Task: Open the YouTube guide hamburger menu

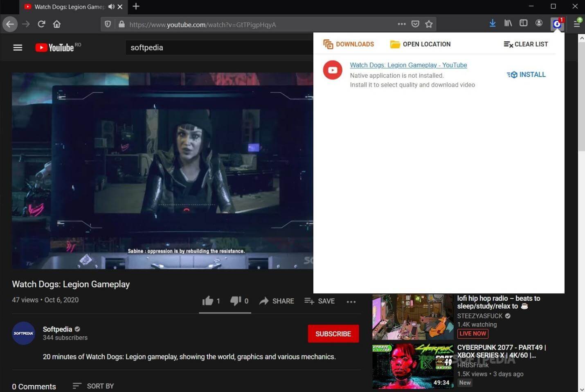Action: tap(18, 47)
